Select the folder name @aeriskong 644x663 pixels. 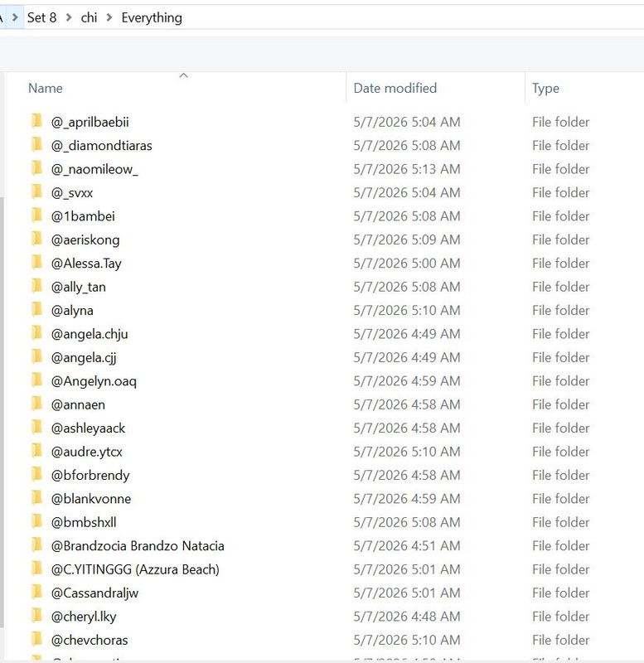(x=85, y=240)
